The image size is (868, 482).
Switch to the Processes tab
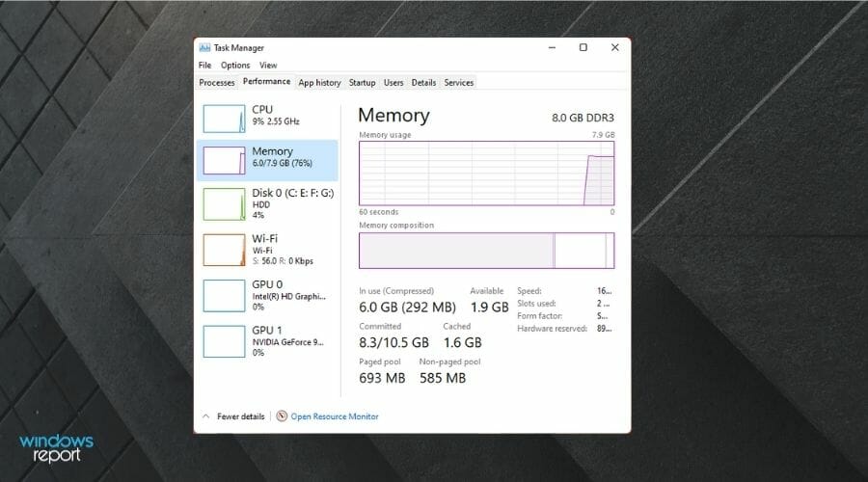pyautogui.click(x=217, y=83)
